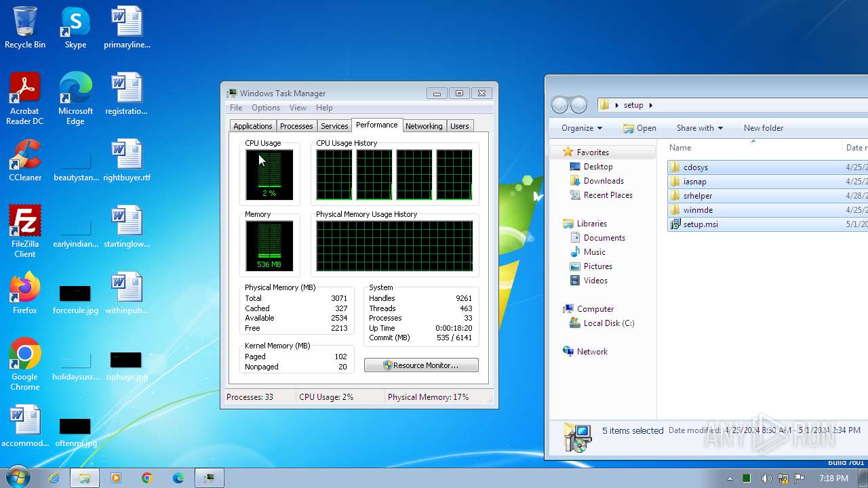Launch Skype from the desktop
The height and width of the screenshot is (488, 868).
[x=75, y=28]
